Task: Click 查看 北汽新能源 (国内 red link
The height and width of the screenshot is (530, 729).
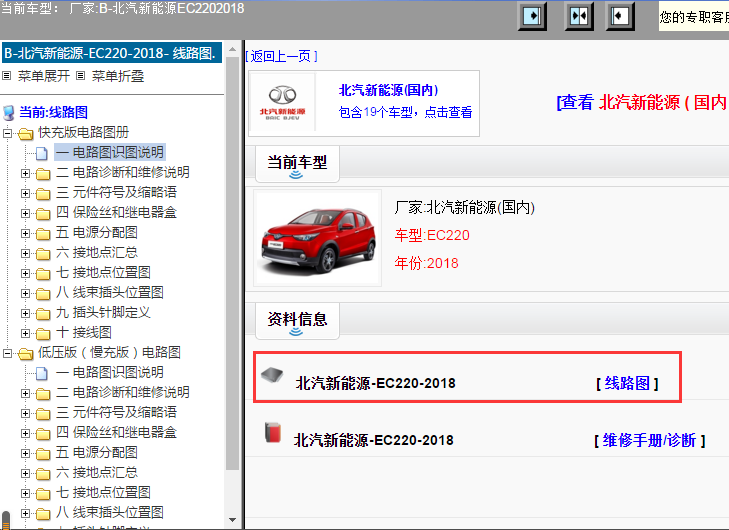Action: coord(643,102)
